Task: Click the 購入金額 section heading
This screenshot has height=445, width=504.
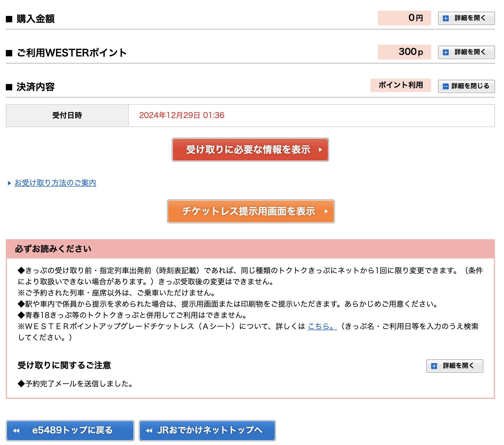Action: pyautogui.click(x=36, y=19)
